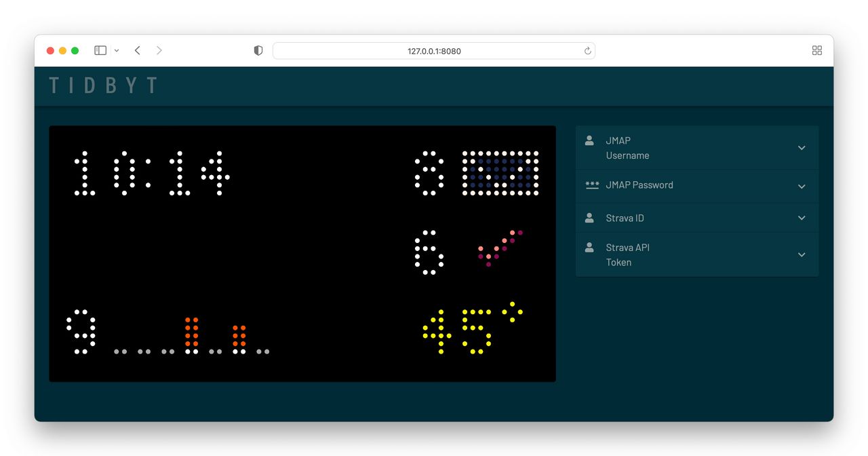
Task: Click the back navigation arrow
Action: [137, 50]
